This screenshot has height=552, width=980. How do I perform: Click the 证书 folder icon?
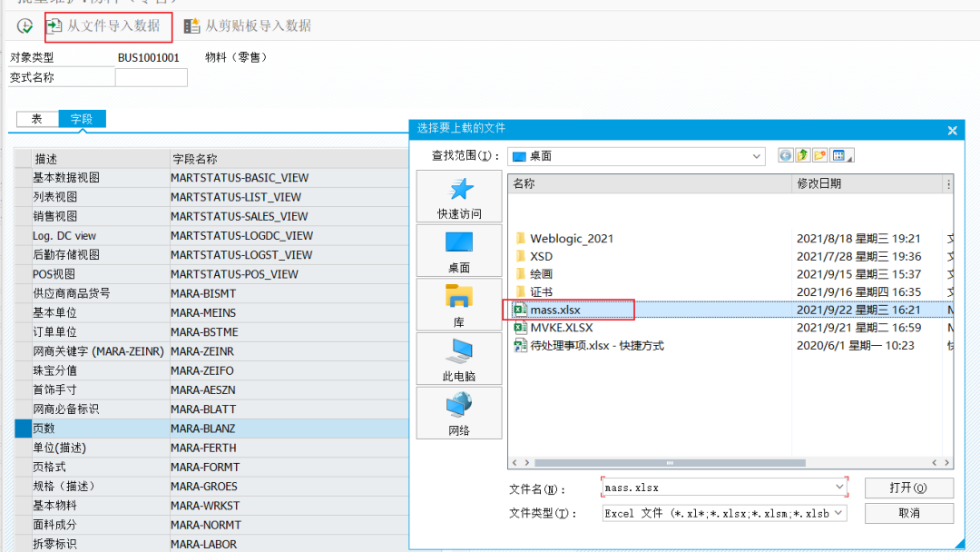point(521,292)
